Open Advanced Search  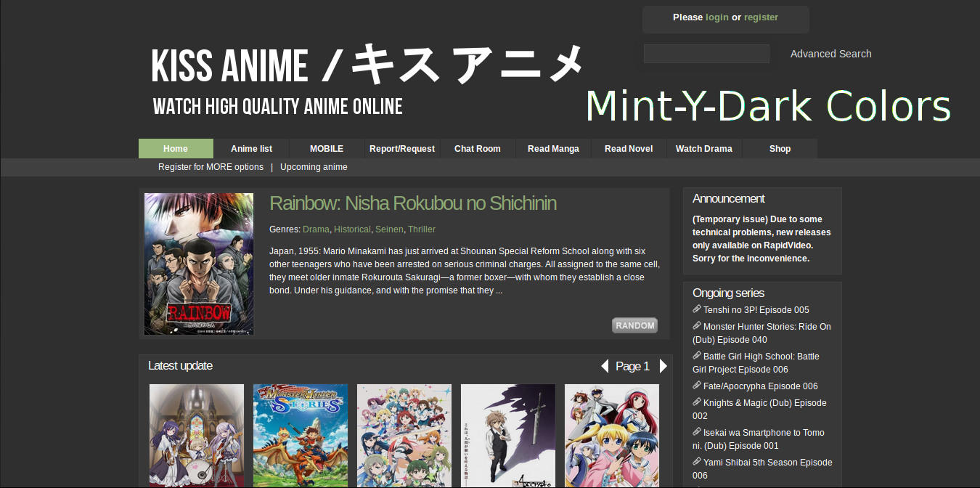tap(831, 54)
